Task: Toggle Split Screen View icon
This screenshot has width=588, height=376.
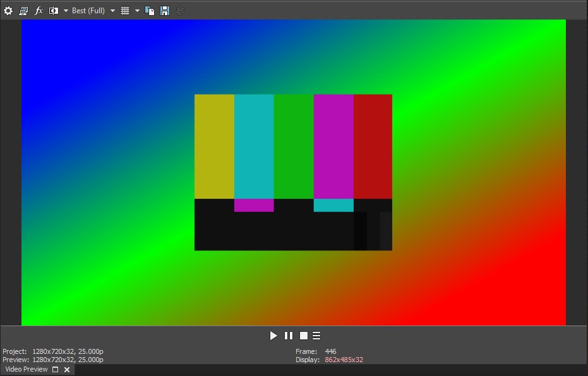Action: 54,11
